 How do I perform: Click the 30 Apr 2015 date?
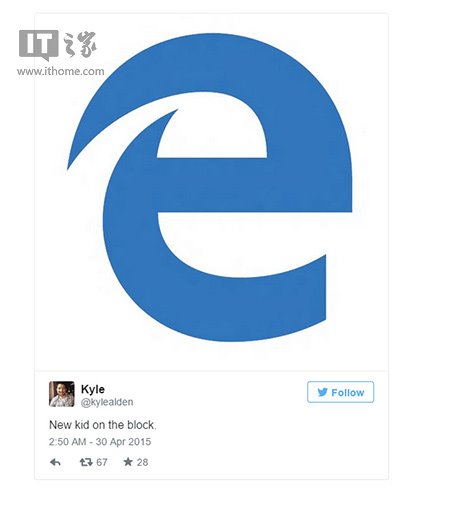[x=123, y=442]
